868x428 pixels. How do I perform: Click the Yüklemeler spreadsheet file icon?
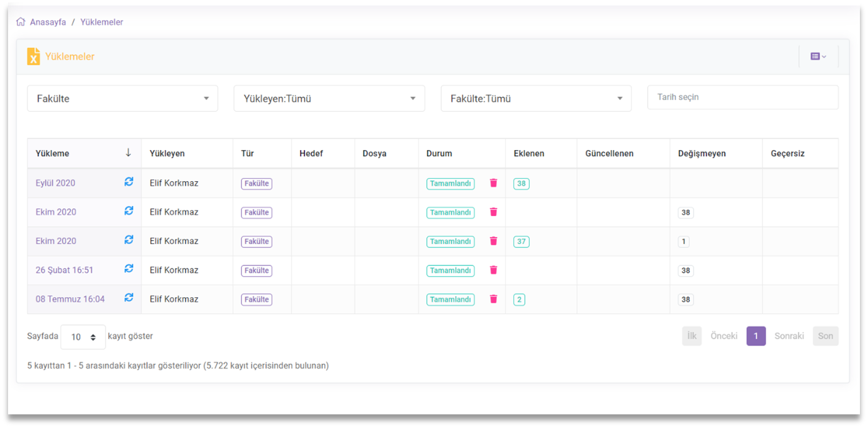point(33,56)
